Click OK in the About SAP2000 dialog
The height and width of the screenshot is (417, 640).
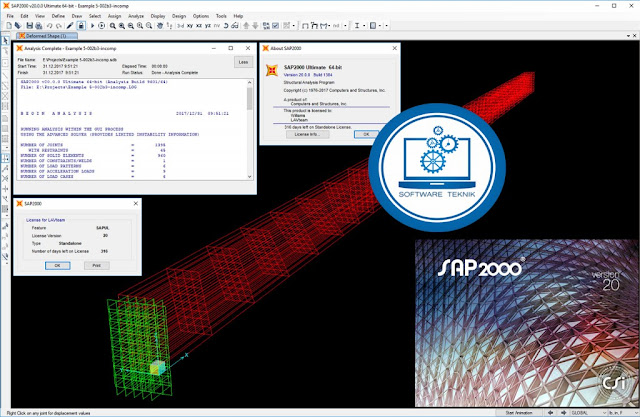click(366, 134)
